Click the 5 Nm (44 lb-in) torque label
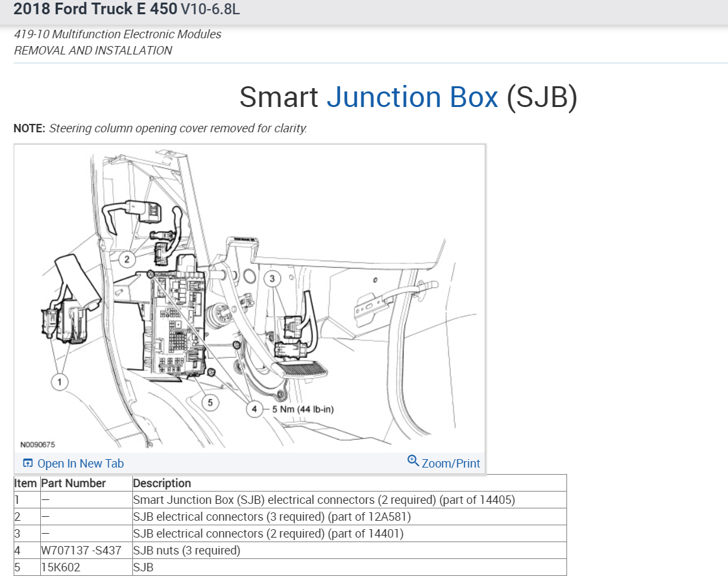728x583 pixels. [303, 409]
